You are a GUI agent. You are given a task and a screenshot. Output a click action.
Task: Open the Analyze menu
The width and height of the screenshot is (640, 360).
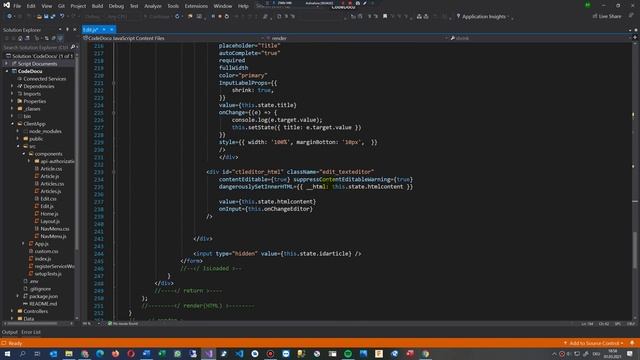click(153, 6)
